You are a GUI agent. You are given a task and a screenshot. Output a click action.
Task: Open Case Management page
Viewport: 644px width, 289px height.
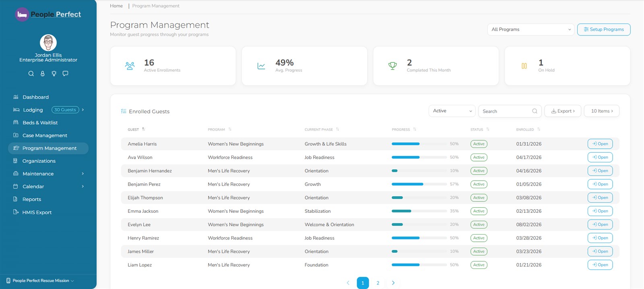(45, 135)
